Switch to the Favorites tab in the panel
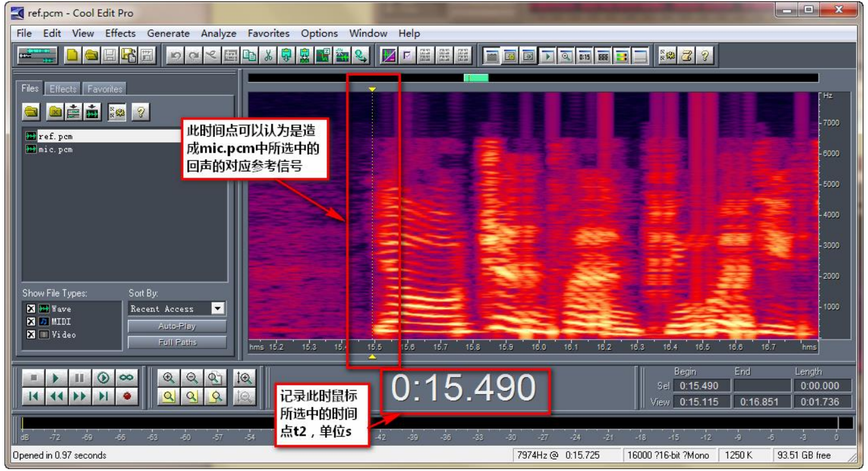This screenshot has width=868, height=471. (105, 89)
